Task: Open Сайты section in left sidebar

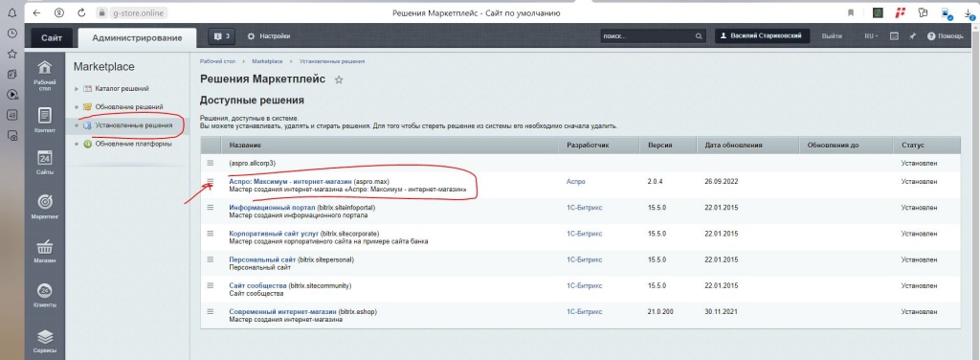Action: (45, 162)
